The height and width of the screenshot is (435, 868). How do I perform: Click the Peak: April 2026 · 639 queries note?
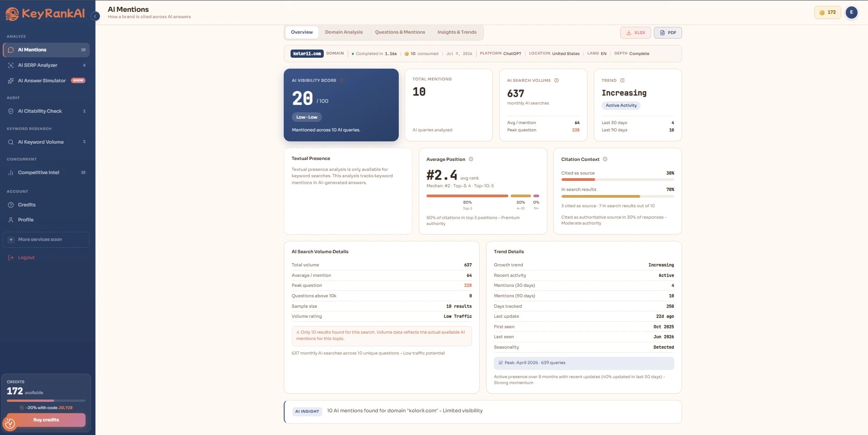(584, 363)
